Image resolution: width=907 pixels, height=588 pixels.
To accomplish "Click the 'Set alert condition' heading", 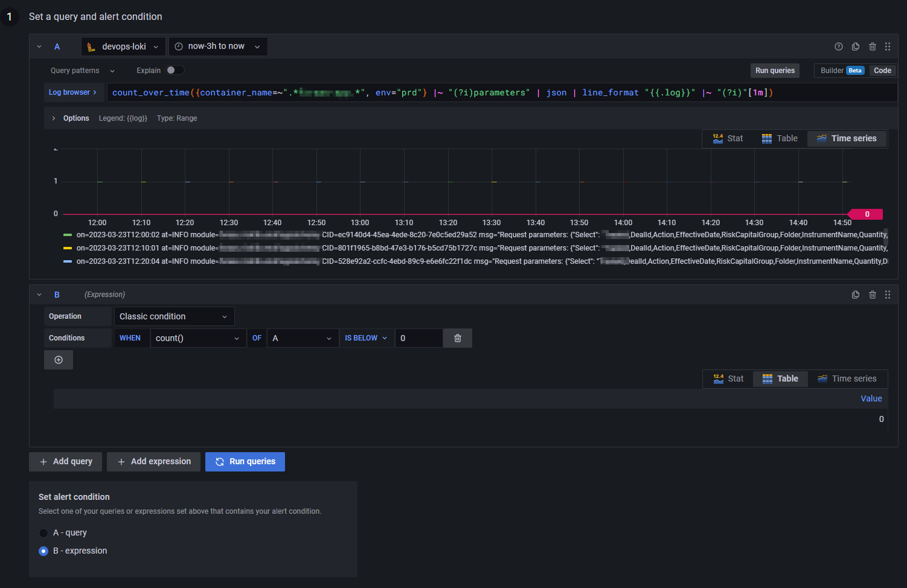I will pos(74,497).
